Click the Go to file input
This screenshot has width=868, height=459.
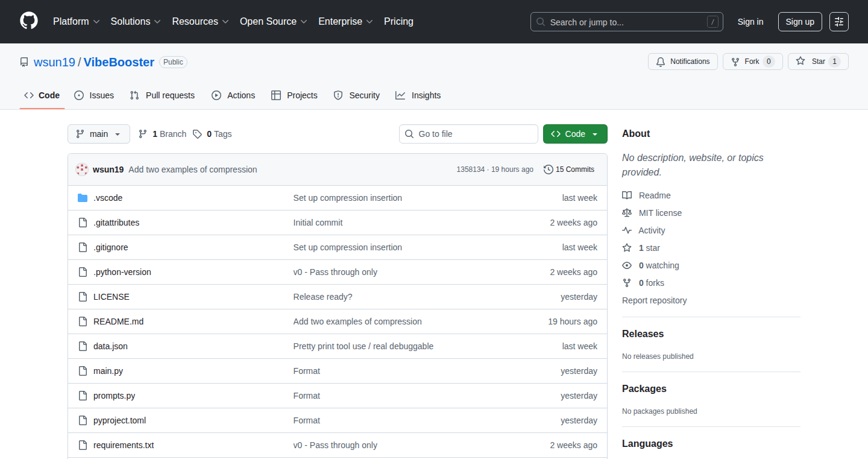click(x=468, y=134)
